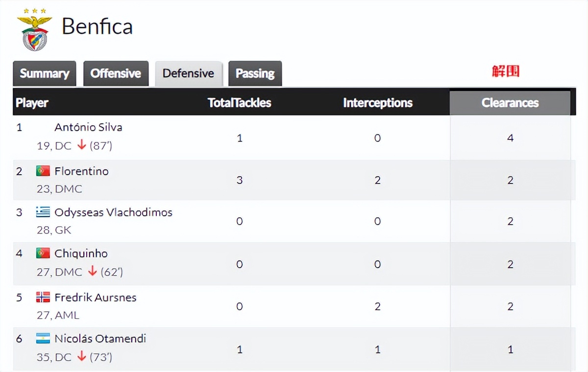Open Fredrik Aursnes player profile link
Screen dimensions: 588x372
point(95,297)
